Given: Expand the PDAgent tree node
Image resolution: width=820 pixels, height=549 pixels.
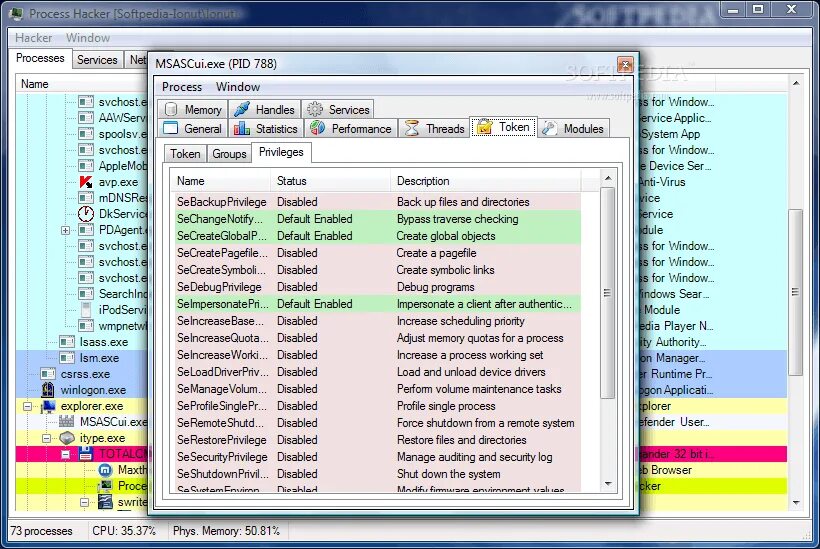Looking at the screenshot, I should [65, 230].
